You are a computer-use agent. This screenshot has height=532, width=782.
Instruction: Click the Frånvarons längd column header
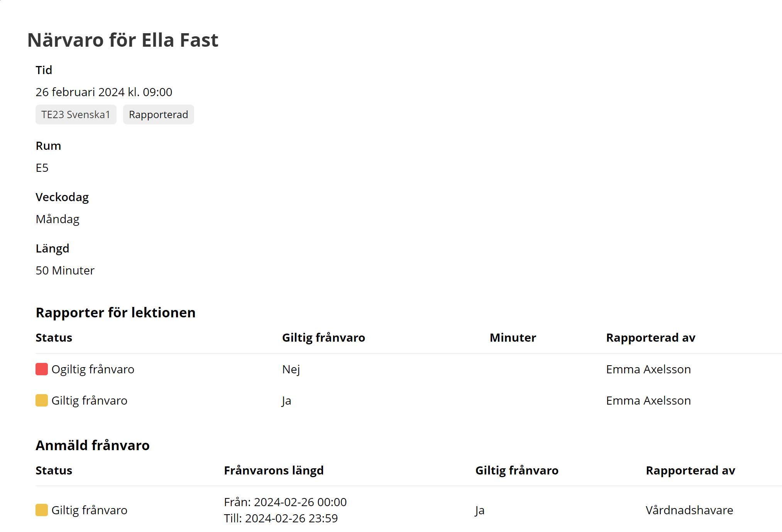click(274, 471)
